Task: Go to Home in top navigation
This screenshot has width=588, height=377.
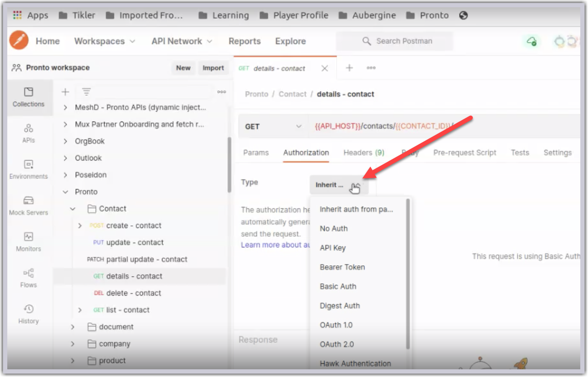Action: 48,41
